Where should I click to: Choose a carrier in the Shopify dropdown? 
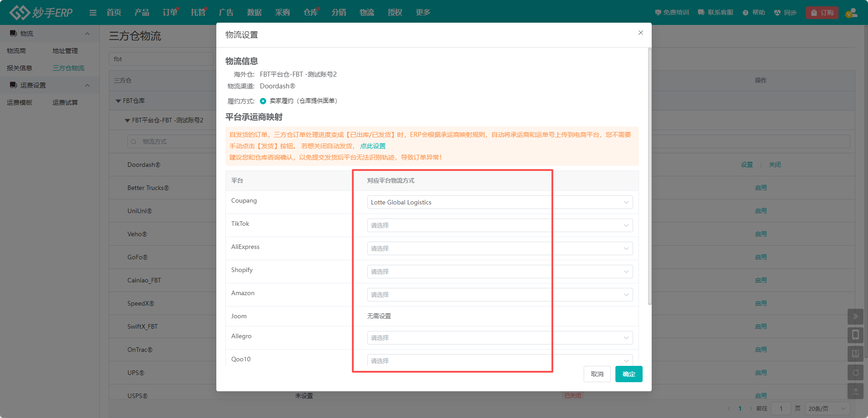[x=499, y=272]
